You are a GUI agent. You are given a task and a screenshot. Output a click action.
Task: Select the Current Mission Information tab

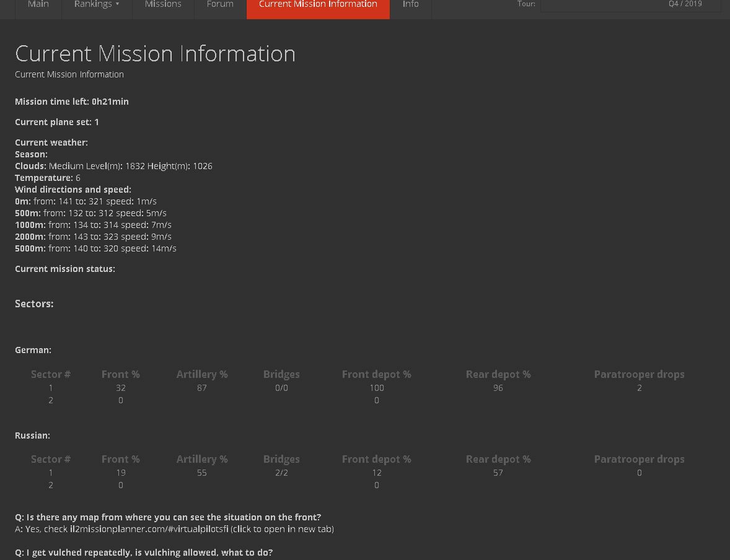pos(318,5)
